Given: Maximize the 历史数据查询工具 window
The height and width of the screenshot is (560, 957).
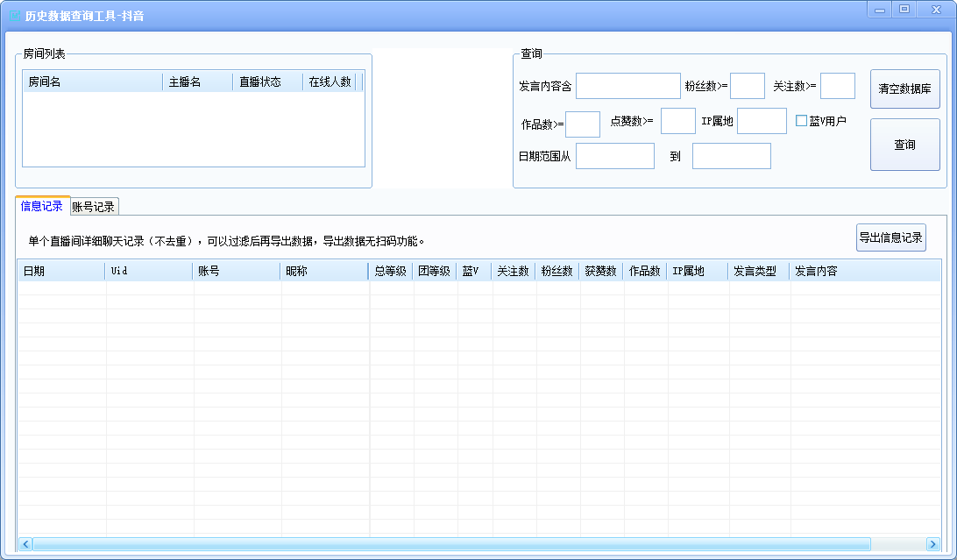Looking at the screenshot, I should point(904,10).
